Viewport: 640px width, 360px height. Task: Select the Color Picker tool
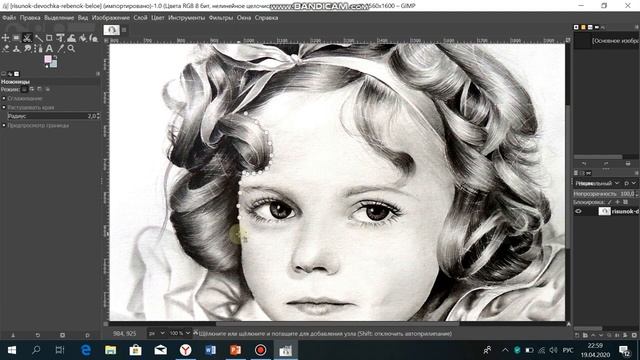[x=60, y=49]
